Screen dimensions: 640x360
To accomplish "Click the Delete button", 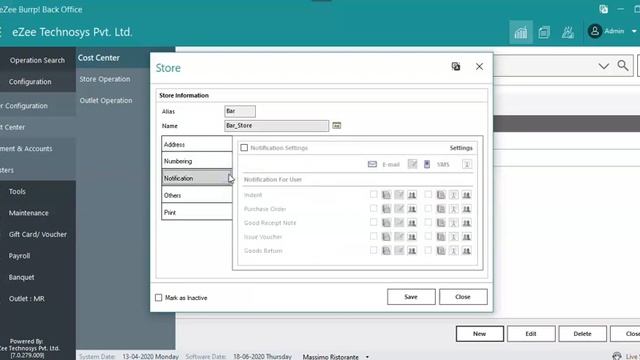I will [582, 333].
